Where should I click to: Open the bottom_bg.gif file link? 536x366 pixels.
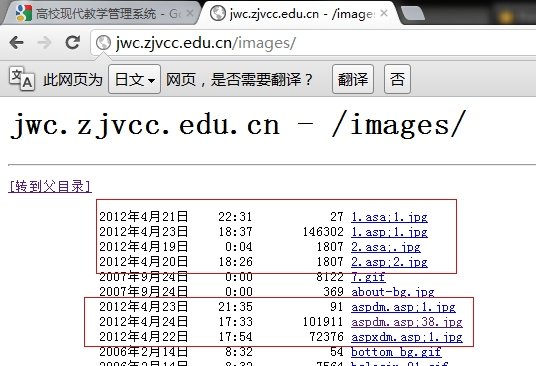point(396,352)
